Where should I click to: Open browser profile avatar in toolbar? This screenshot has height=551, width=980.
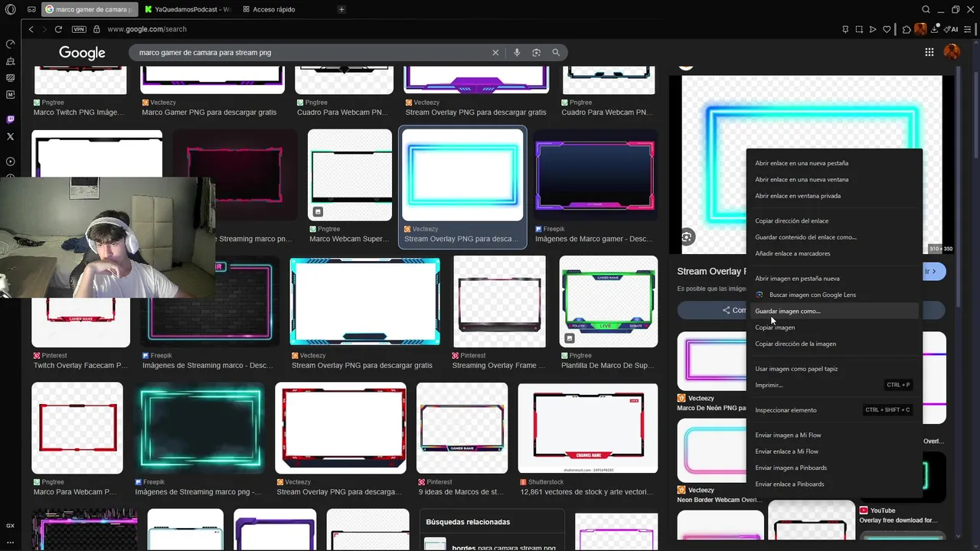920,29
